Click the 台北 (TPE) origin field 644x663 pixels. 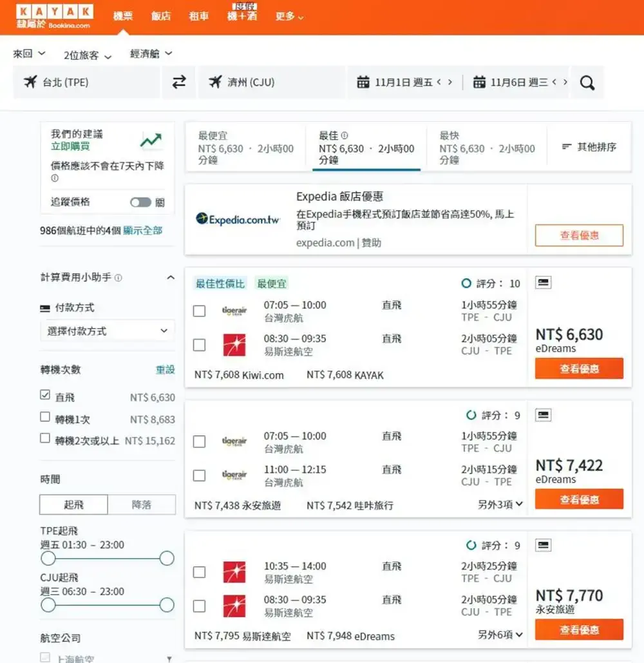[87, 82]
